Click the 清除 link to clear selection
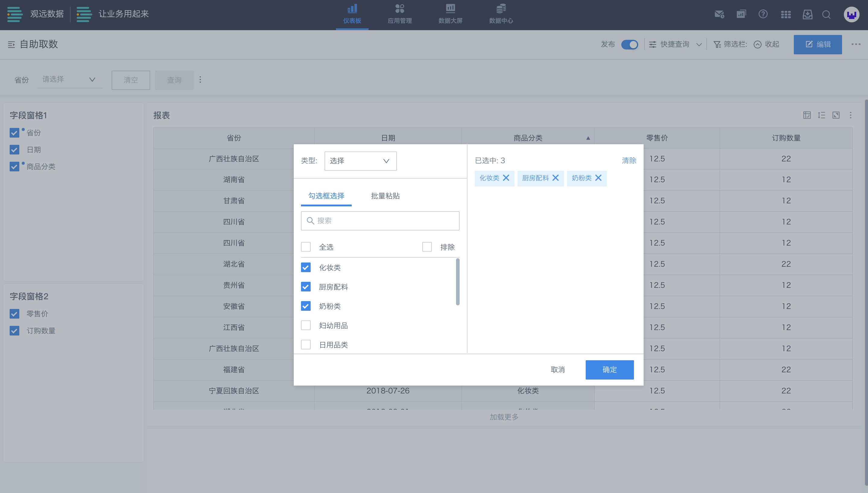 point(629,161)
